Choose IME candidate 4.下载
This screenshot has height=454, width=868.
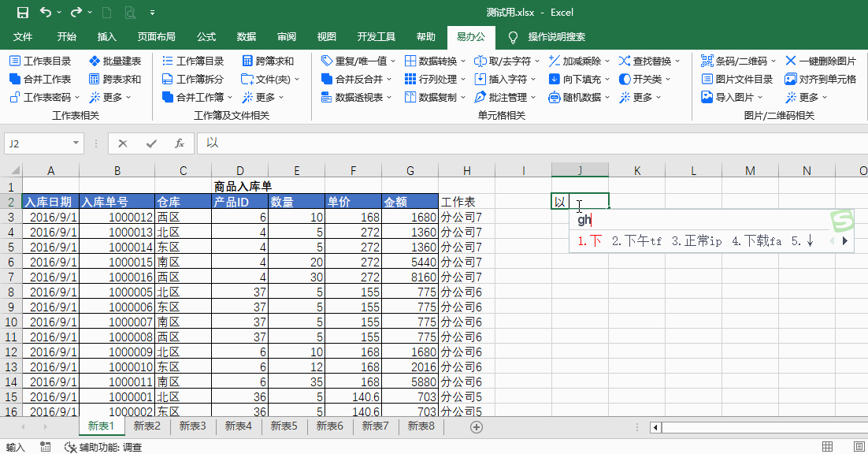tap(756, 241)
